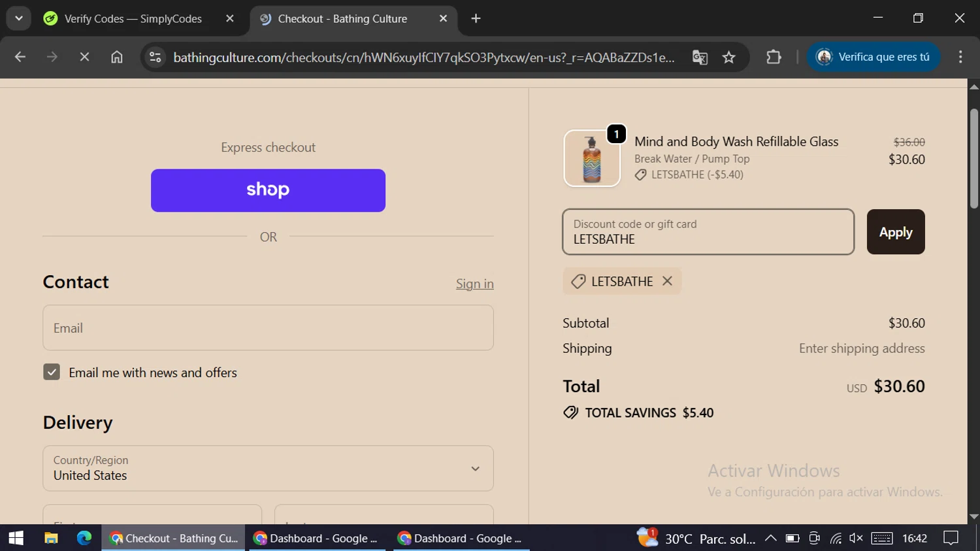Viewport: 980px width, 551px height.
Task: Click the bathingculture.com address bar URL
Action: (424, 58)
